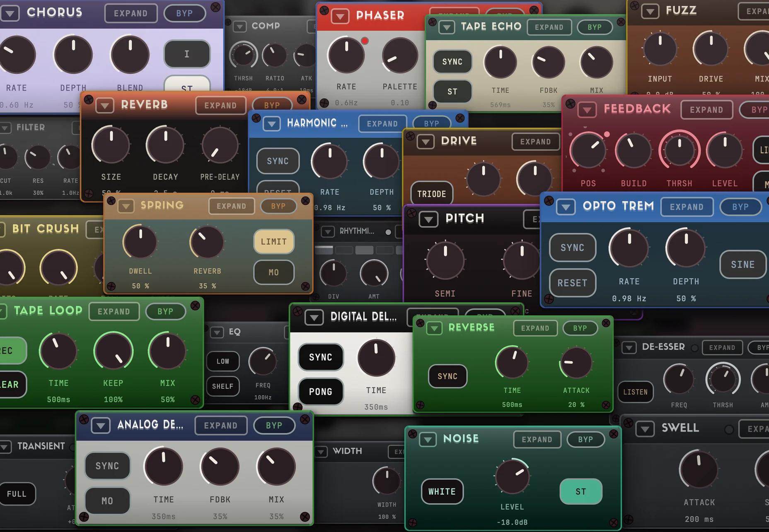Open the Reverb module dropdown arrow
The height and width of the screenshot is (532, 769).
tap(105, 106)
